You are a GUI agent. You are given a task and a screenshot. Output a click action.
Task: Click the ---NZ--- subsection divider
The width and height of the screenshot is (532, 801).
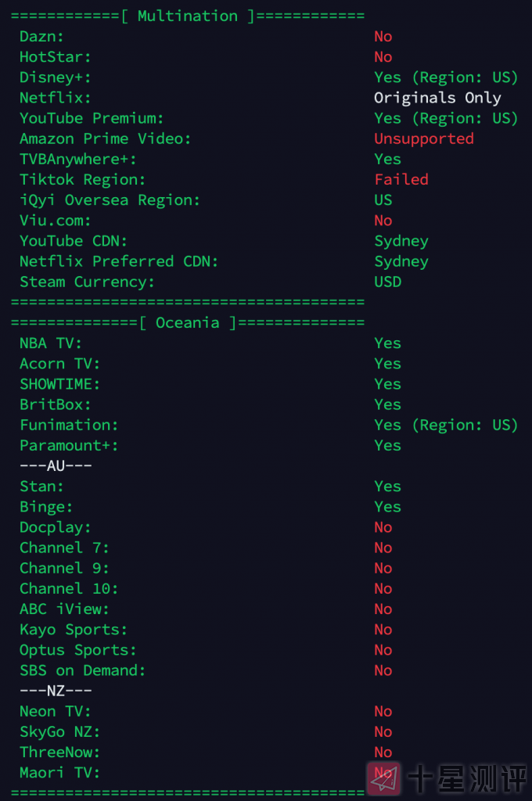coord(56,691)
